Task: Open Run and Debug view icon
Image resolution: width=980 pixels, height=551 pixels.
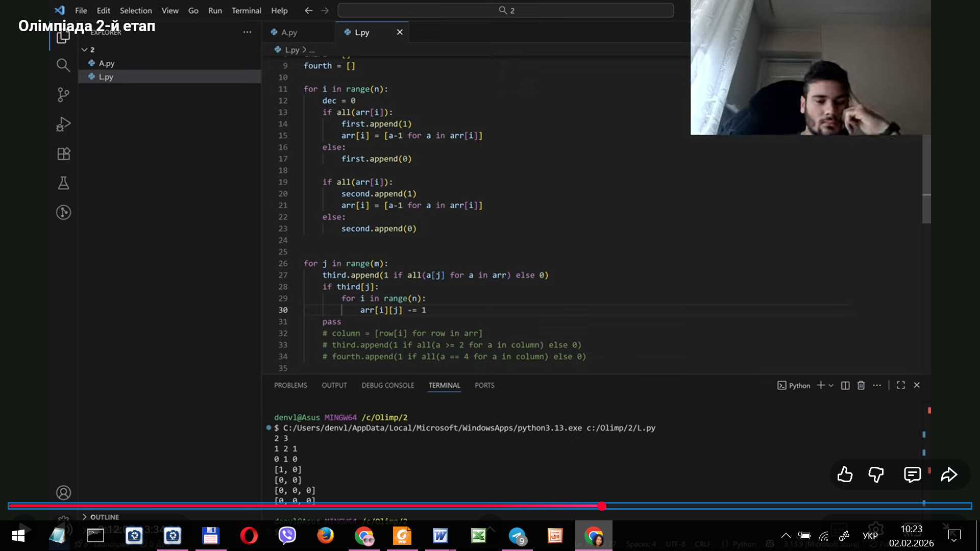Action: coord(63,124)
